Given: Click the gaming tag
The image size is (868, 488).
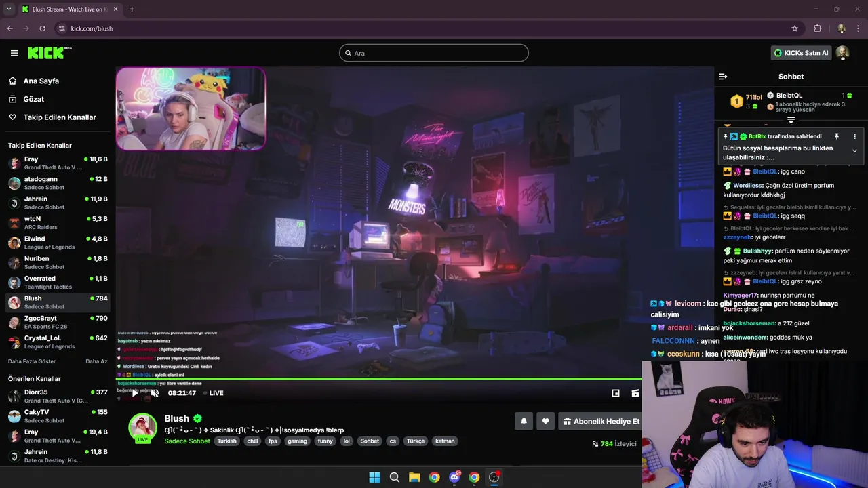Looking at the screenshot, I should [297, 441].
